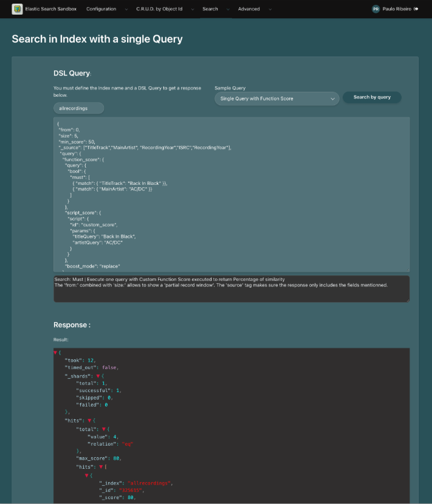Viewport: 432px width, 504px height.
Task: Click the Elastic Search Sandbox logo icon
Action: 17,9
